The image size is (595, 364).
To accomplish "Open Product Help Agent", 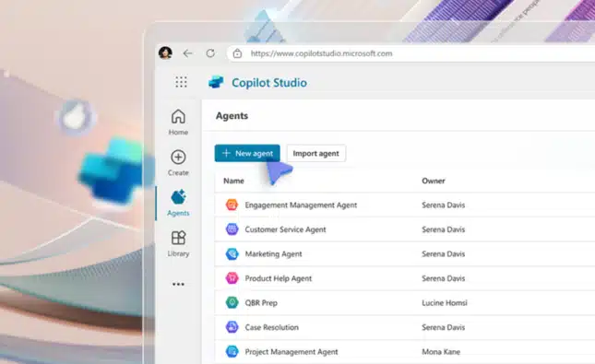I will pyautogui.click(x=279, y=278).
